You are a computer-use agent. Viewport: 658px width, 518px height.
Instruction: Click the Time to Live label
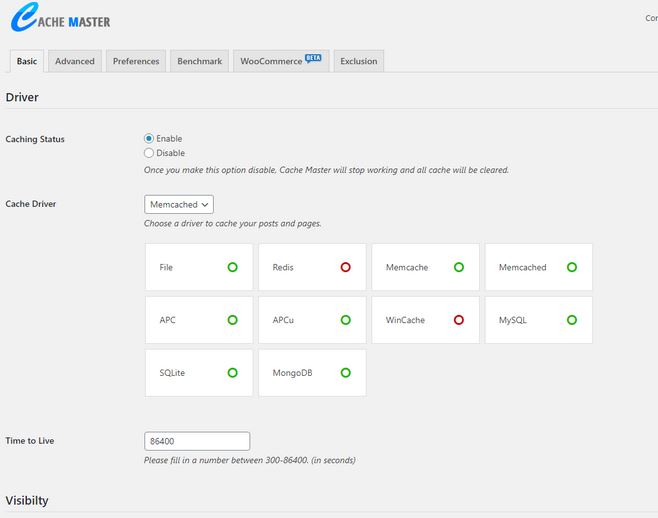point(30,441)
